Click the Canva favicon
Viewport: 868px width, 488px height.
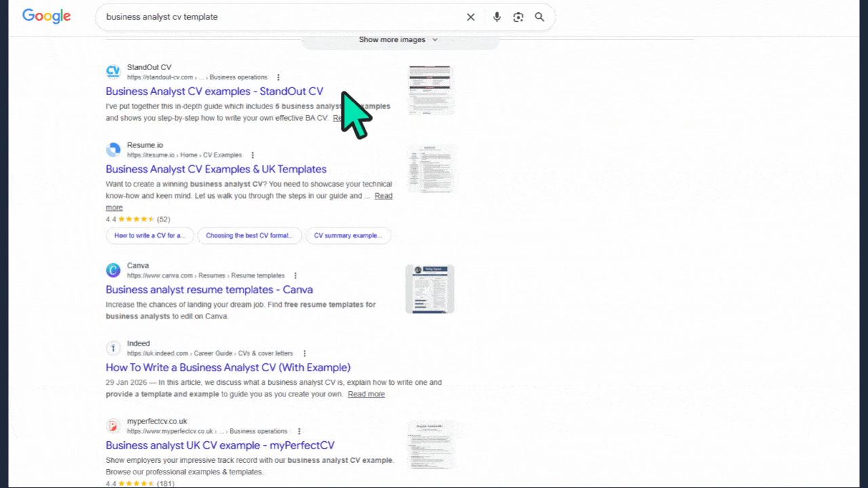pyautogui.click(x=113, y=270)
